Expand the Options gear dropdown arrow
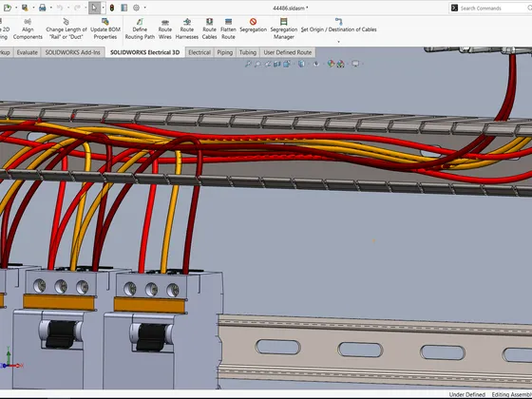 point(145,8)
